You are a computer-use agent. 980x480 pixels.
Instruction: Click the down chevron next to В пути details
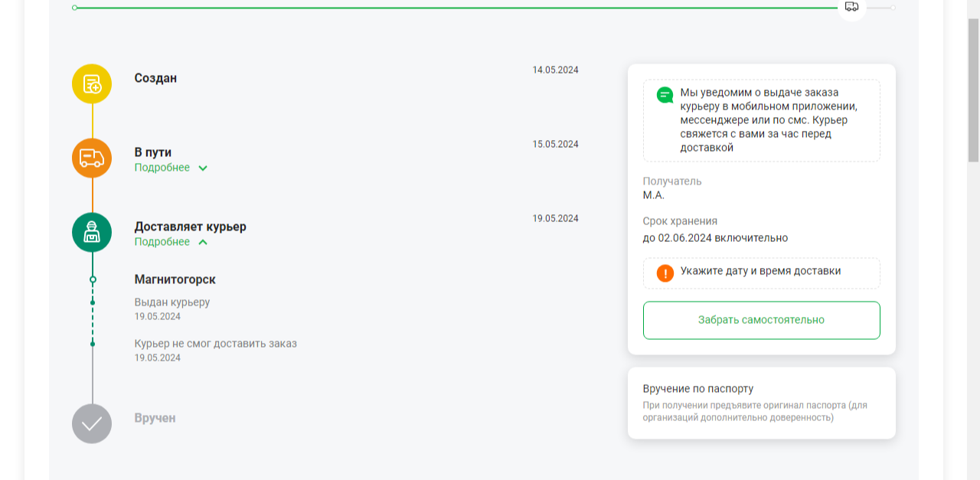pos(203,168)
